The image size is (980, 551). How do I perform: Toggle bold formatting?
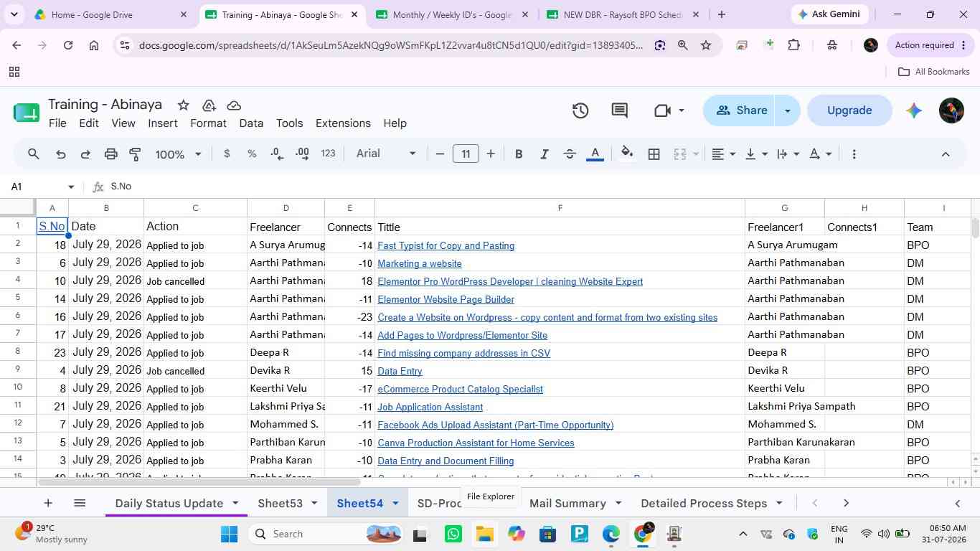click(x=518, y=154)
